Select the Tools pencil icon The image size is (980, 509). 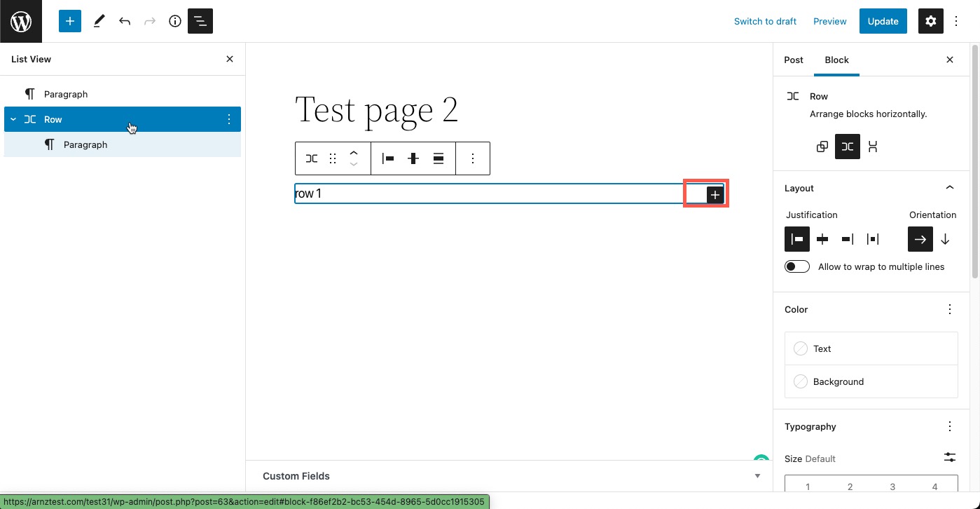coord(99,21)
